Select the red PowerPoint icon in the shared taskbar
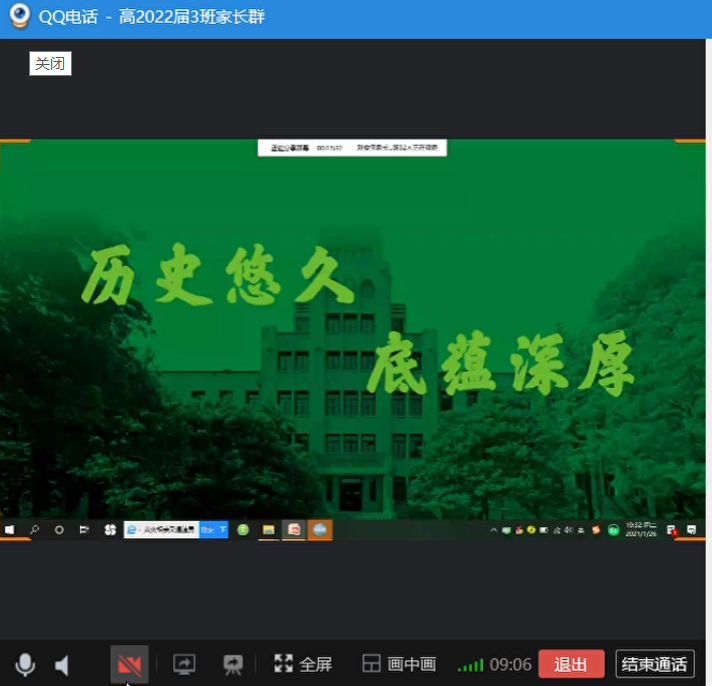 [294, 530]
